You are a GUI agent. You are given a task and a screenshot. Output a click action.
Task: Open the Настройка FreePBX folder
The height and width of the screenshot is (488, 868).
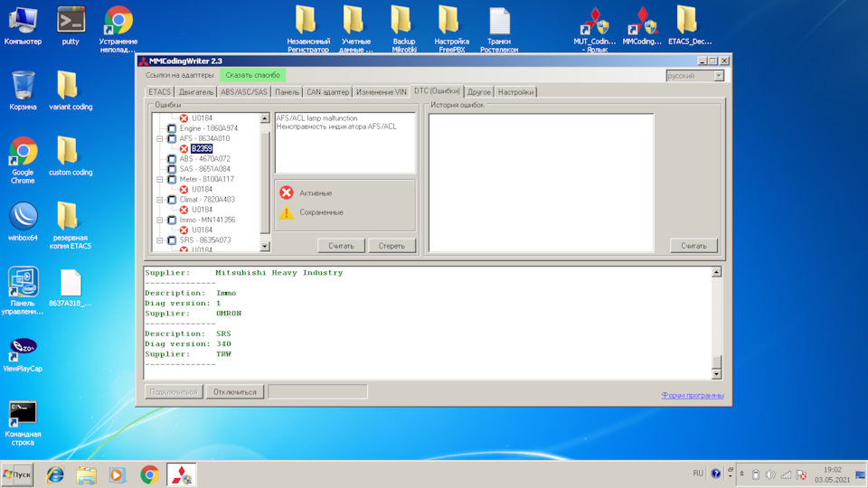click(451, 29)
